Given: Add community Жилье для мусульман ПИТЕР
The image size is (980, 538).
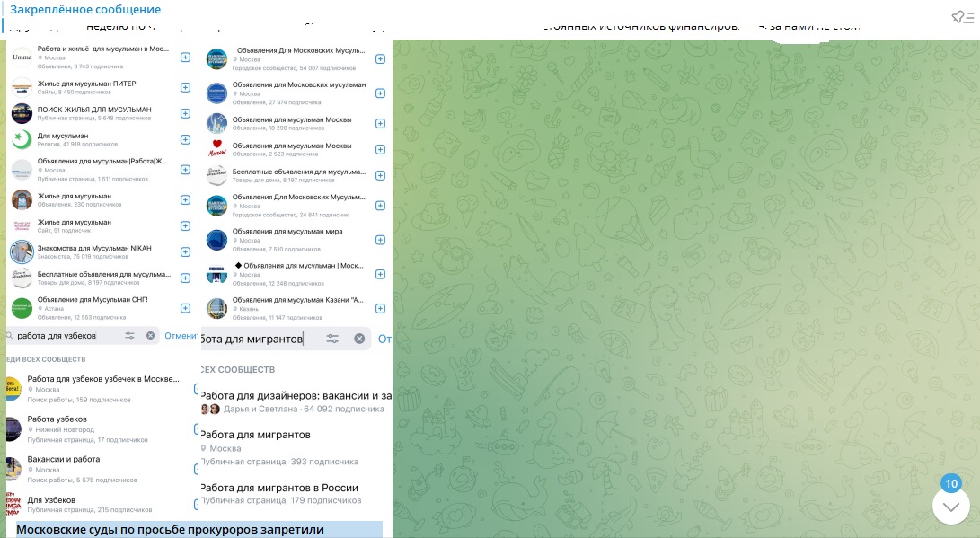Looking at the screenshot, I should click(186, 87).
